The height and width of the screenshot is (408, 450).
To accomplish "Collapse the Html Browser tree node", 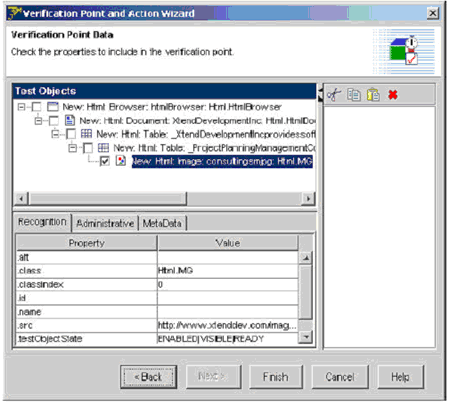I will click(x=22, y=107).
